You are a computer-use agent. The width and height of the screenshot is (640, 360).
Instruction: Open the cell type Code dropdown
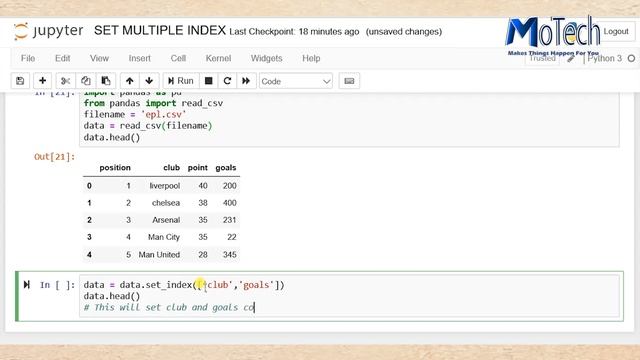click(296, 81)
